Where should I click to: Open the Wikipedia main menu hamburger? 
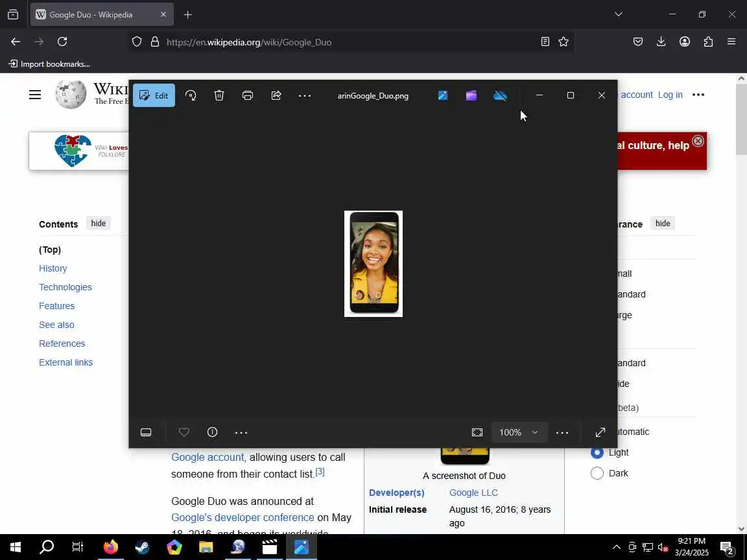click(35, 95)
